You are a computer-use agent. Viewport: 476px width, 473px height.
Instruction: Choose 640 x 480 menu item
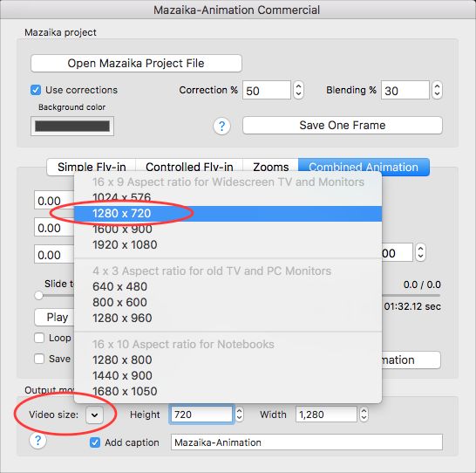tap(228, 286)
